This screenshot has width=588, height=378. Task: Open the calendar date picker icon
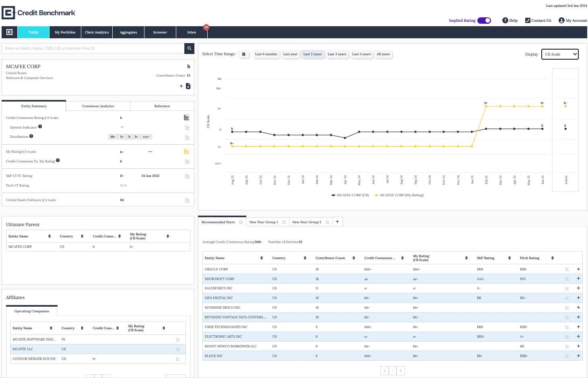click(243, 54)
